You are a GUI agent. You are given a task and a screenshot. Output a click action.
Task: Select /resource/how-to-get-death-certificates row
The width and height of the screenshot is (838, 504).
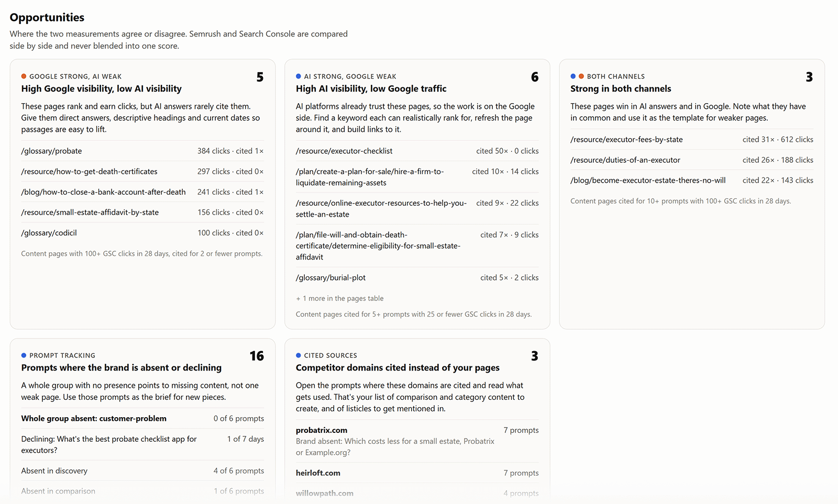pos(142,171)
